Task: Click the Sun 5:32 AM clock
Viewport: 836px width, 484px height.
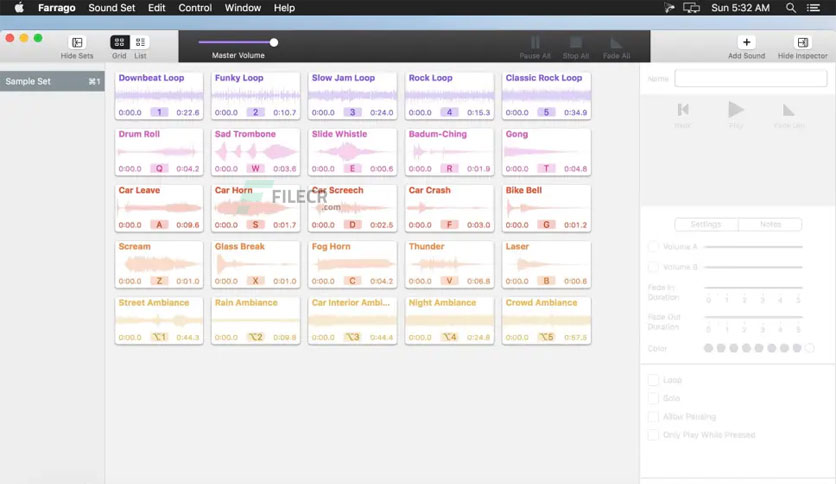Action: point(740,8)
